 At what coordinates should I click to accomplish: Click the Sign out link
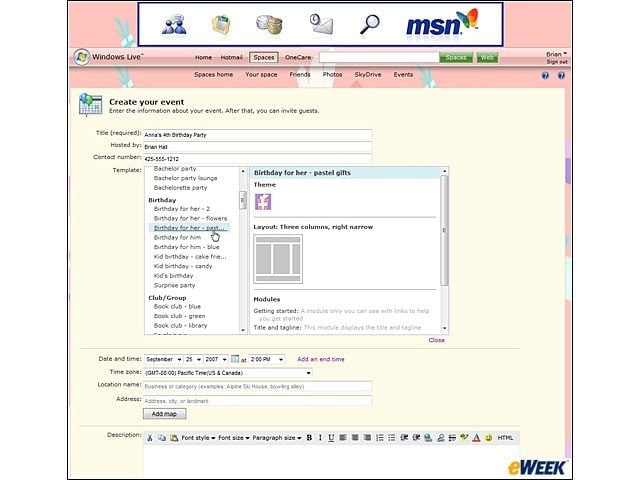pyautogui.click(x=557, y=62)
